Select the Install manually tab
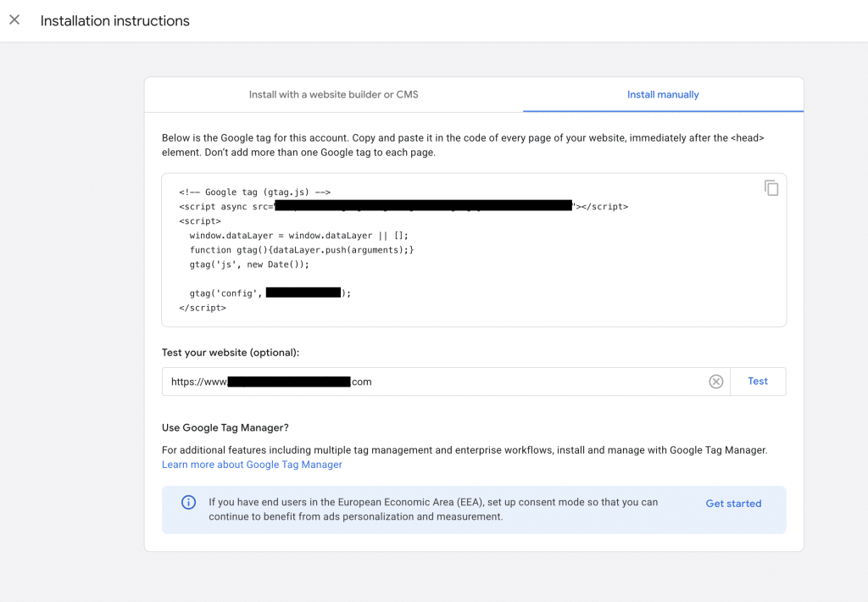Screen dimensions: 868x602 click(x=663, y=95)
